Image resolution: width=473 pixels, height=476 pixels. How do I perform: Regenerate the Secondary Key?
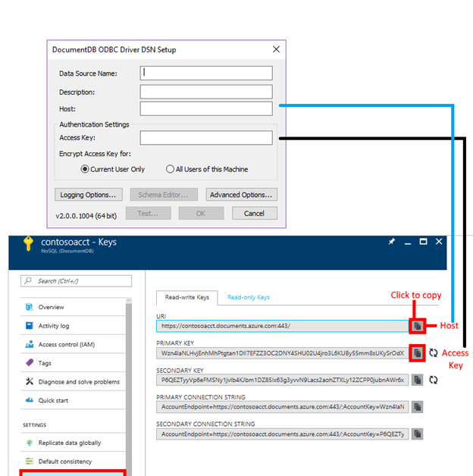[434, 380]
